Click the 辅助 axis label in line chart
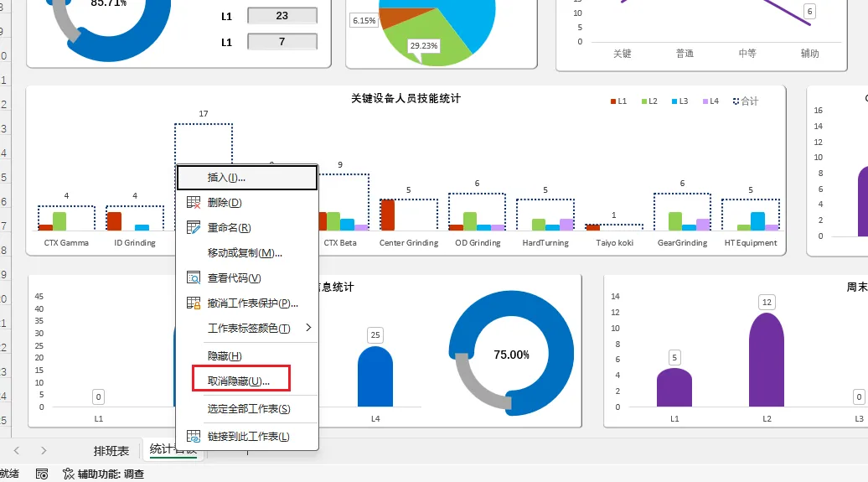 pyautogui.click(x=809, y=53)
